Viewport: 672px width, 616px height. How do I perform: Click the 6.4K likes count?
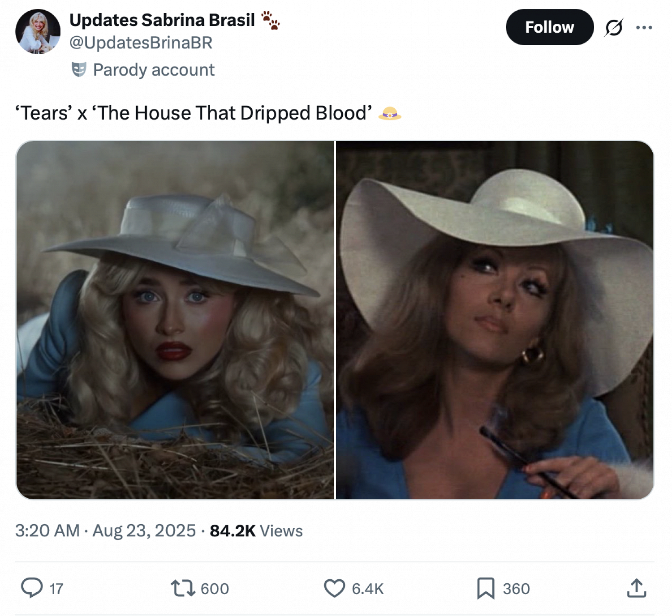367,588
